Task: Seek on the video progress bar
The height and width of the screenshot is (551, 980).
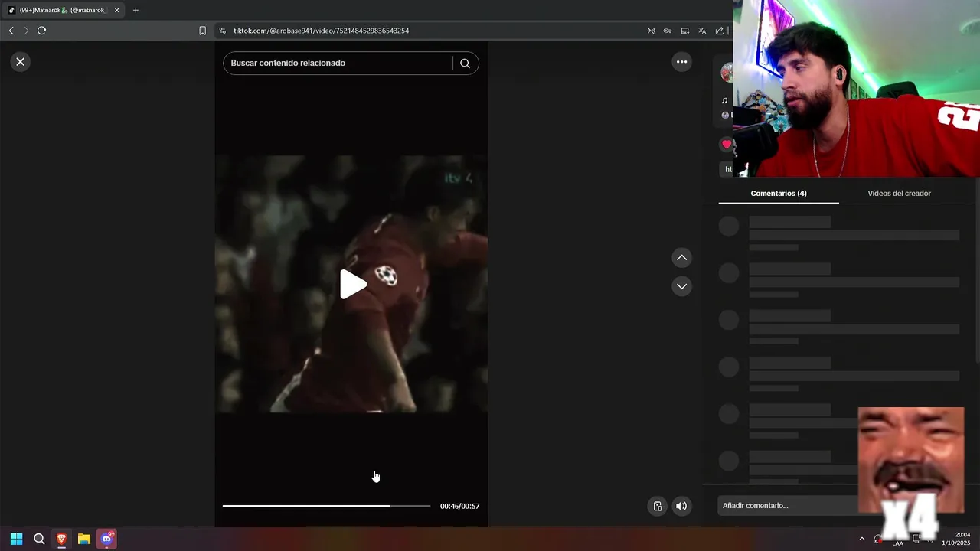Action: (x=327, y=506)
